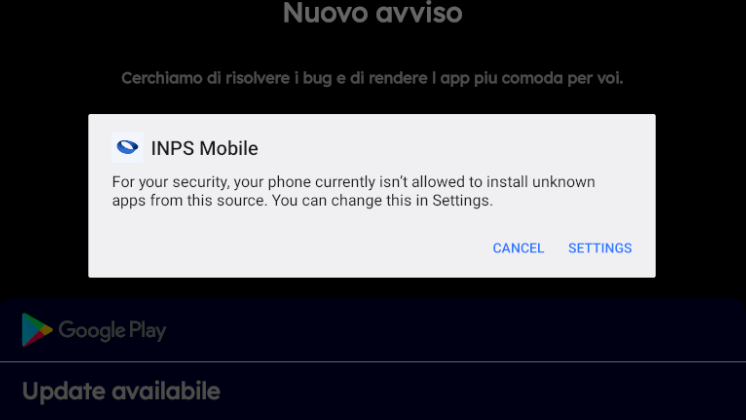Click the security warning message text
Viewport: 746px width, 420px height.
click(x=353, y=191)
